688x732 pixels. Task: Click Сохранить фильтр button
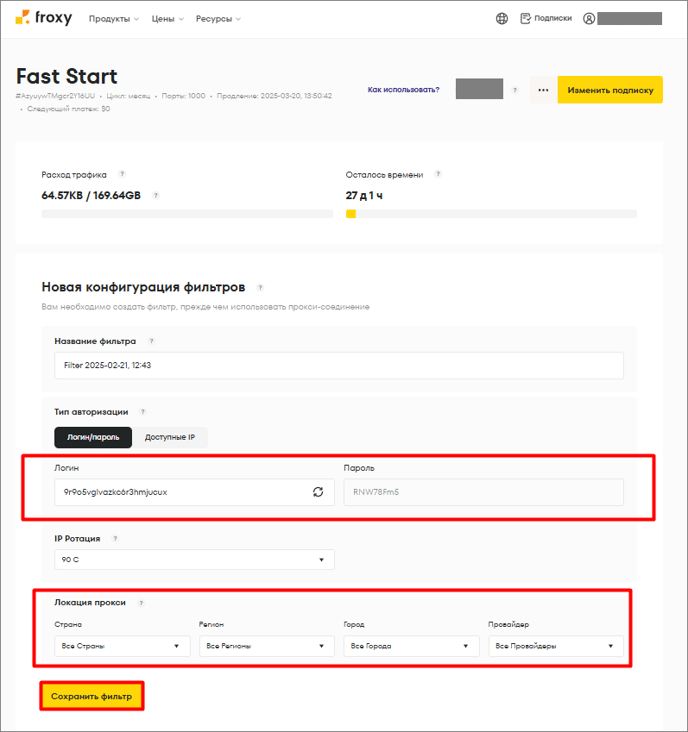(x=91, y=696)
